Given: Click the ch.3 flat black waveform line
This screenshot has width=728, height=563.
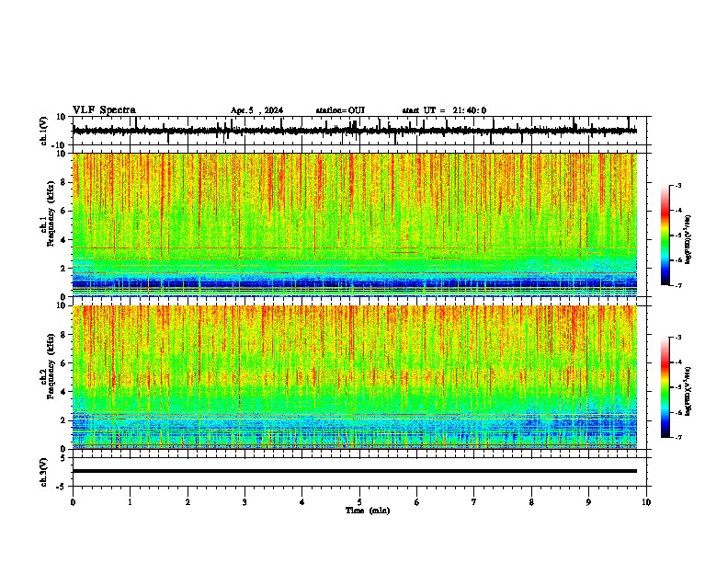Looking at the screenshot, I should [x=355, y=471].
